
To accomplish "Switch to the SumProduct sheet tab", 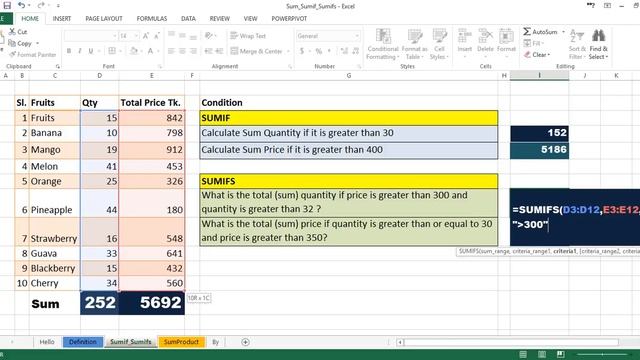I will click(x=181, y=342).
